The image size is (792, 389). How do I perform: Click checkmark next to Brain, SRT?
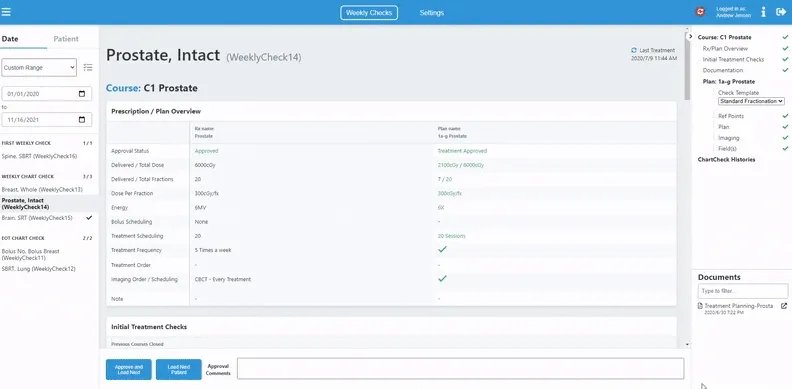pos(89,218)
